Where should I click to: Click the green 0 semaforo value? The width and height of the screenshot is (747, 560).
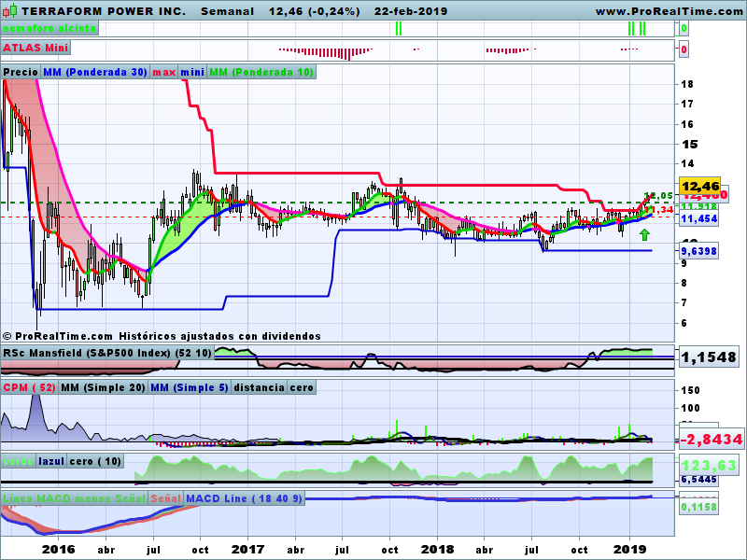point(684,29)
